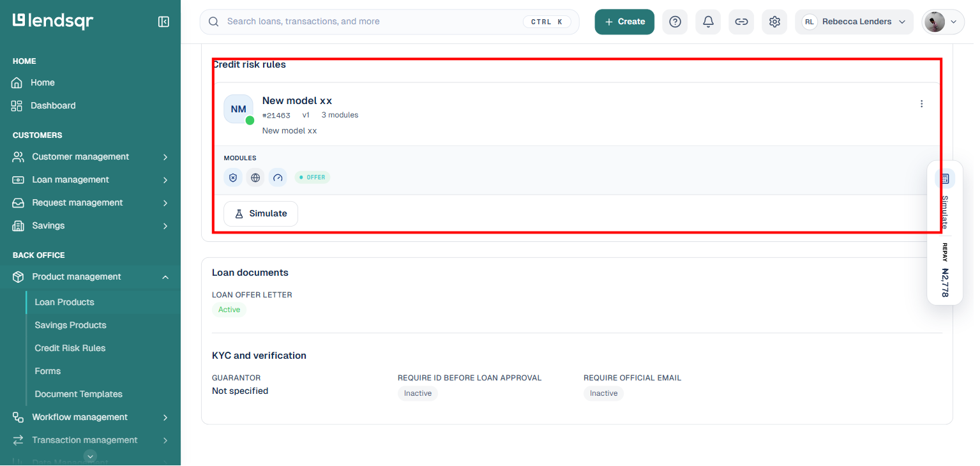The height and width of the screenshot is (466, 980).
Task: Click the lendsqr logo
Action: point(53,21)
